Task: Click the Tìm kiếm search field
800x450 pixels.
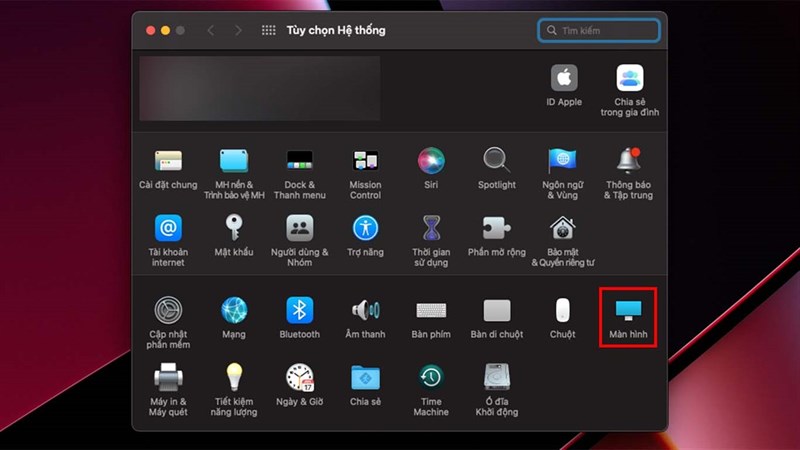Action: pyautogui.click(x=598, y=31)
